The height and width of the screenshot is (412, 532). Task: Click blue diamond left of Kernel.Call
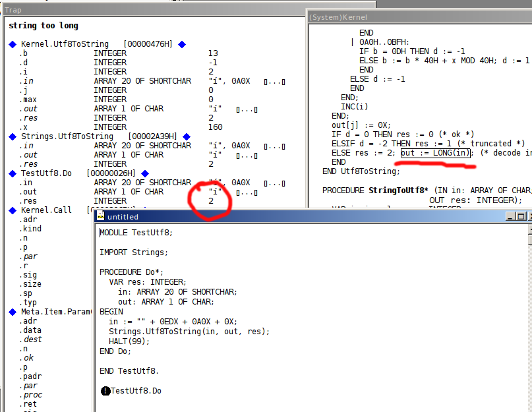point(12,210)
